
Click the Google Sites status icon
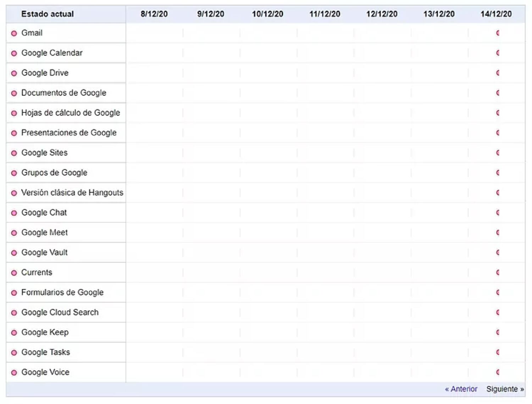tap(14, 153)
